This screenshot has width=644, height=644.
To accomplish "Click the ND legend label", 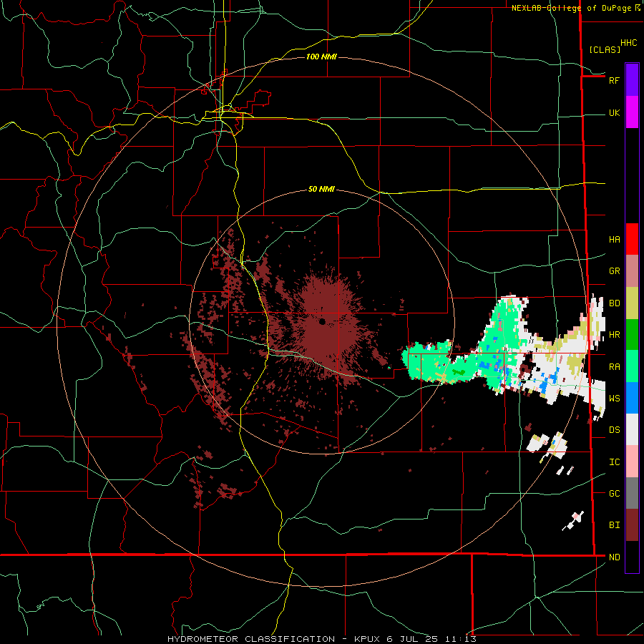I will (614, 557).
